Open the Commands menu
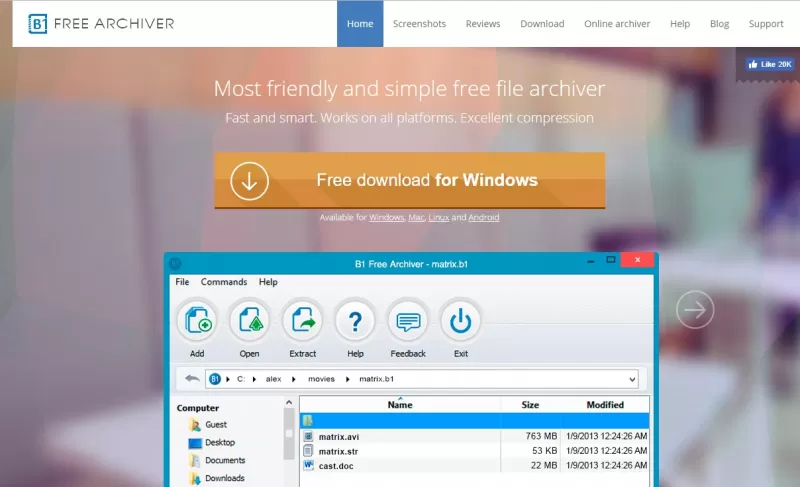The image size is (800, 487). tap(223, 282)
